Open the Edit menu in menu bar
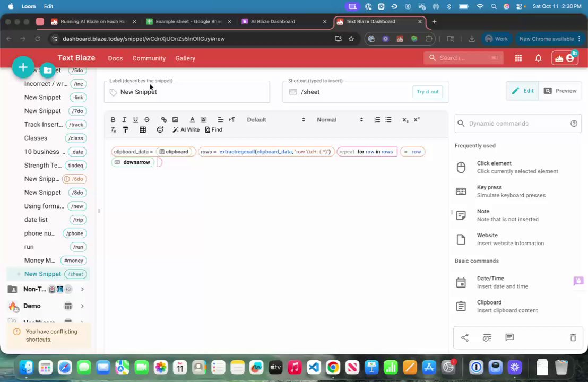Viewport: 588px width, 382px height. pyautogui.click(x=48, y=6)
